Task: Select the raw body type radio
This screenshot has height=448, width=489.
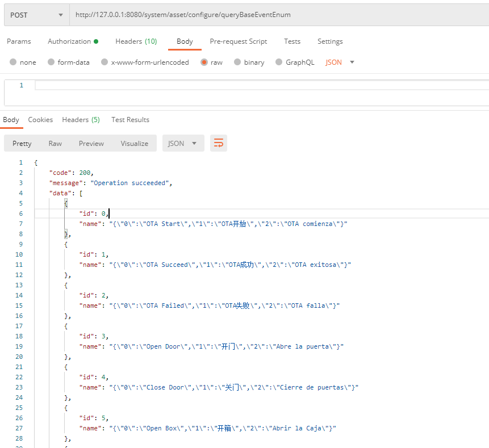Action: click(x=204, y=62)
